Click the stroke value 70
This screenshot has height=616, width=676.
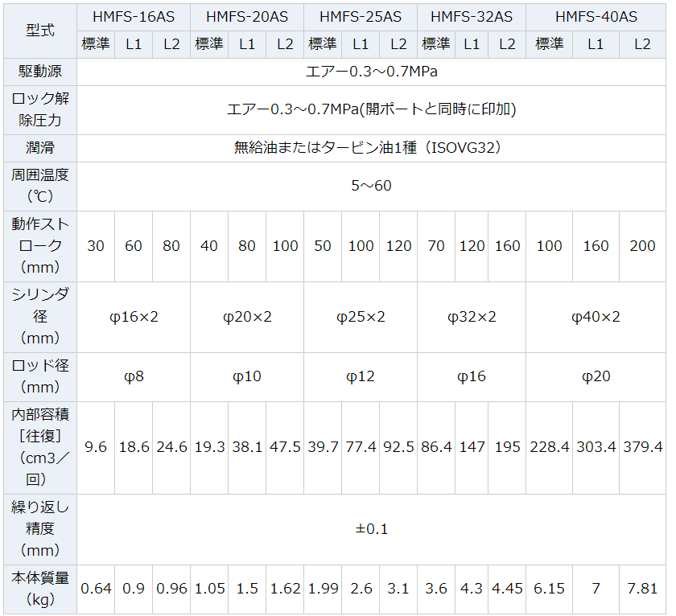click(436, 246)
